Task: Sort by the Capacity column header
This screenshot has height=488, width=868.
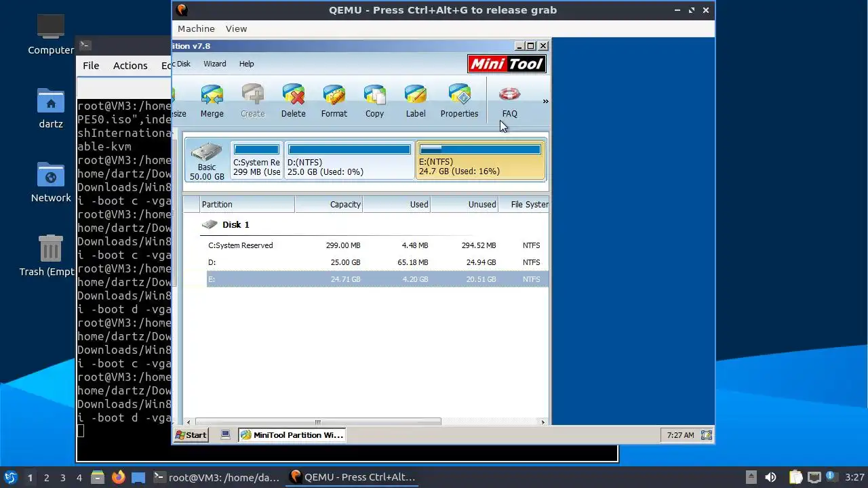Action: click(329, 204)
